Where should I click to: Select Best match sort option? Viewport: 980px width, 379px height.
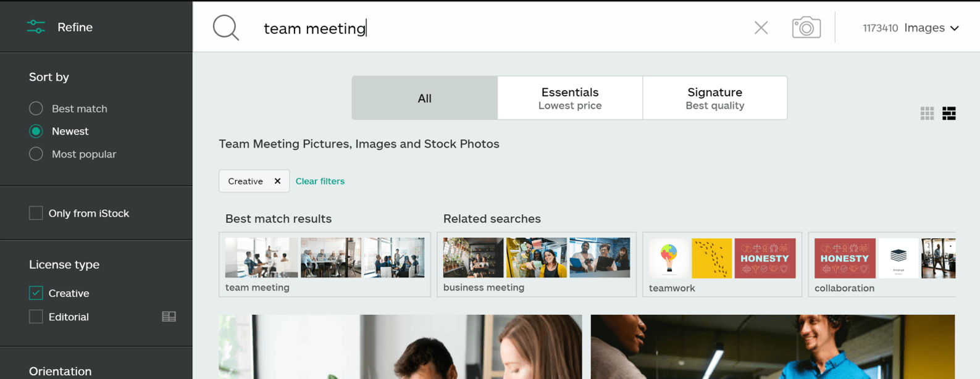[36, 109]
